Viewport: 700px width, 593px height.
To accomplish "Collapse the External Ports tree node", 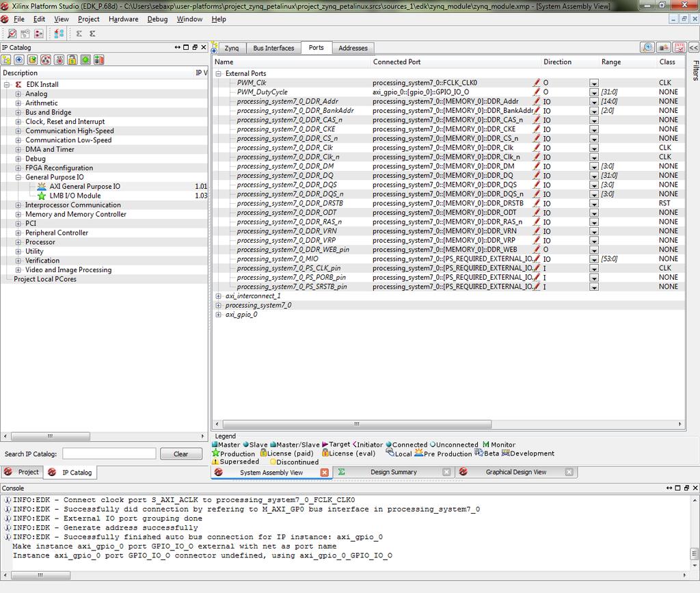I will pos(218,74).
